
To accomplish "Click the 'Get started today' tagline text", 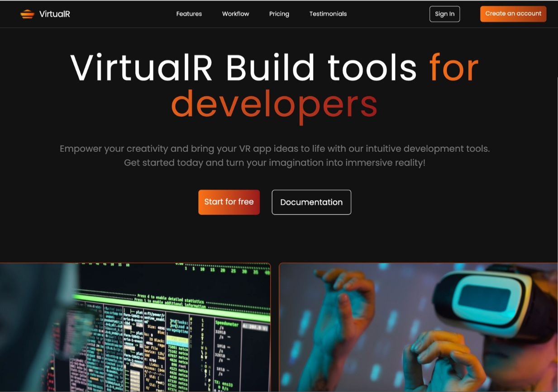I will 274,163.
